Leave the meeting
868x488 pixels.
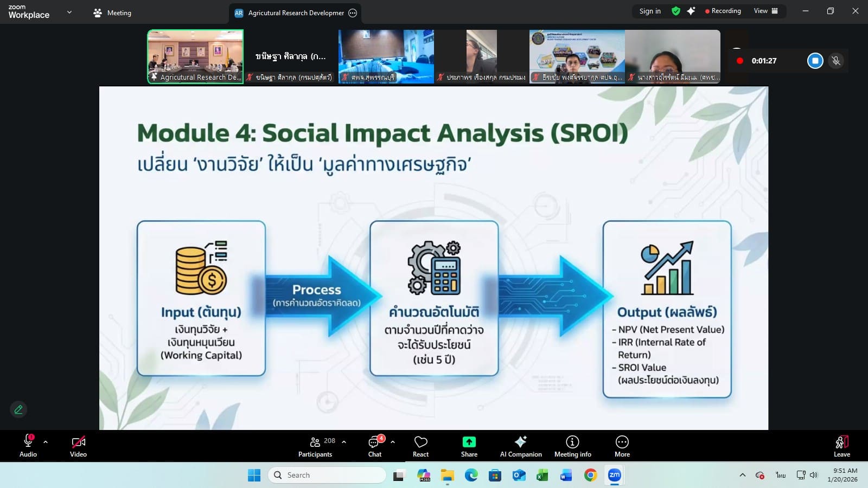coord(841,446)
